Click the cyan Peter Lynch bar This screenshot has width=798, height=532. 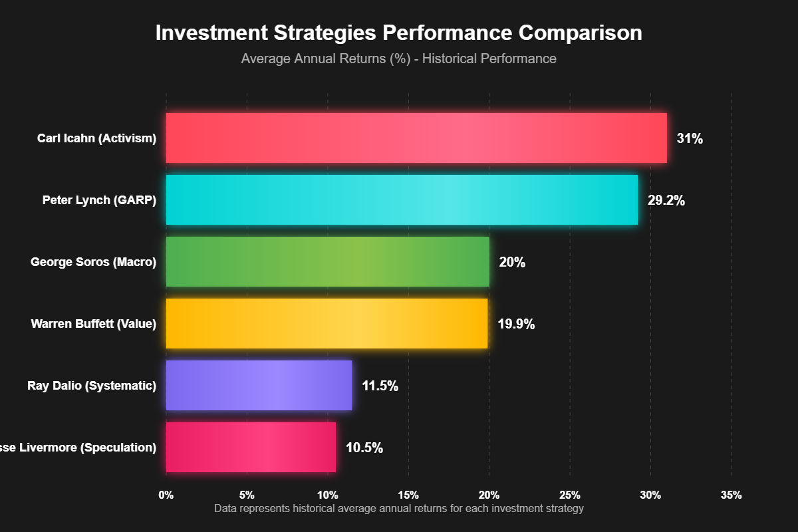[x=402, y=199]
